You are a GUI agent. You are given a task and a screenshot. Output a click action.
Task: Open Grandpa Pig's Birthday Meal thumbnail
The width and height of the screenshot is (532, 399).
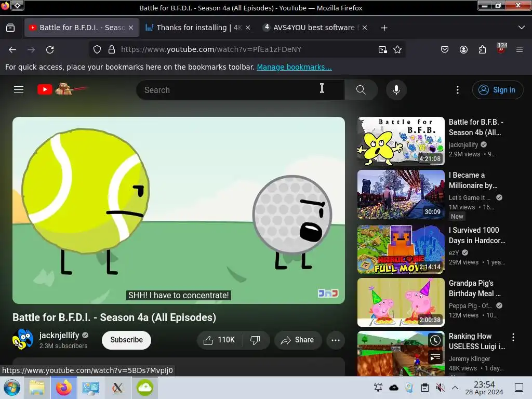(401, 302)
